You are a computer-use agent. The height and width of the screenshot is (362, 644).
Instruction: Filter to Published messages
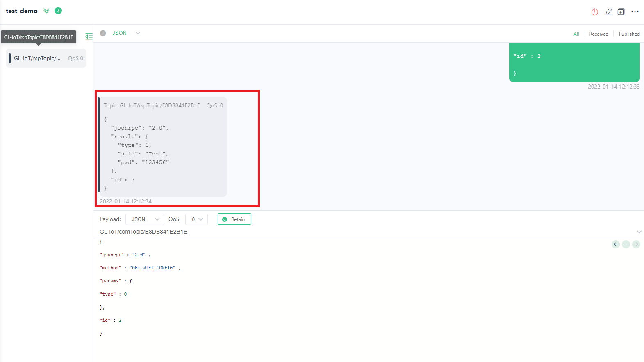[x=629, y=34]
